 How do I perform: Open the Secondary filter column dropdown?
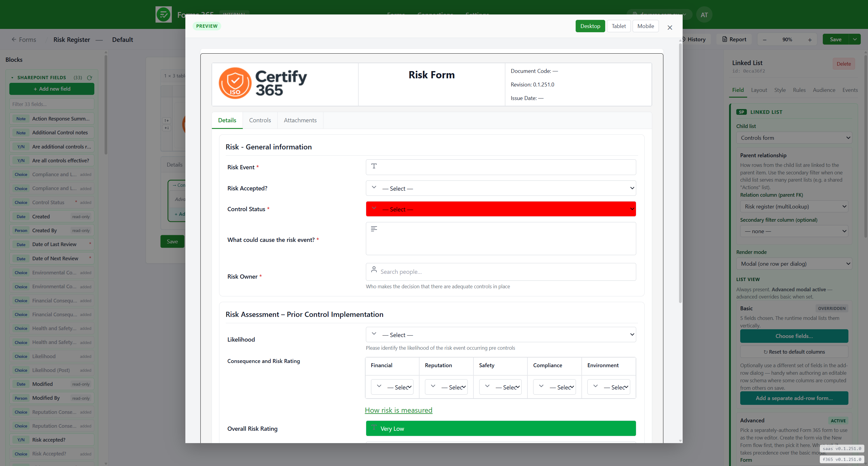[x=794, y=231]
